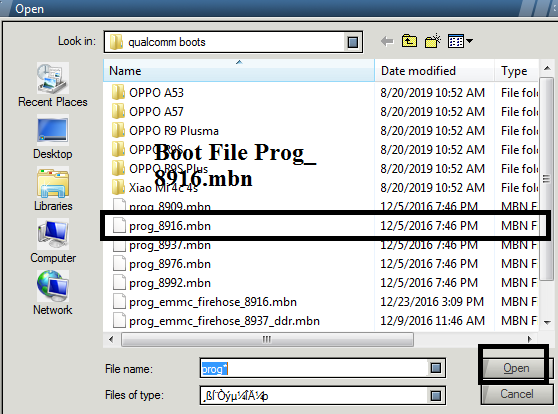The height and width of the screenshot is (414, 558).
Task: Go back using the back arrow icon
Action: click(x=387, y=42)
